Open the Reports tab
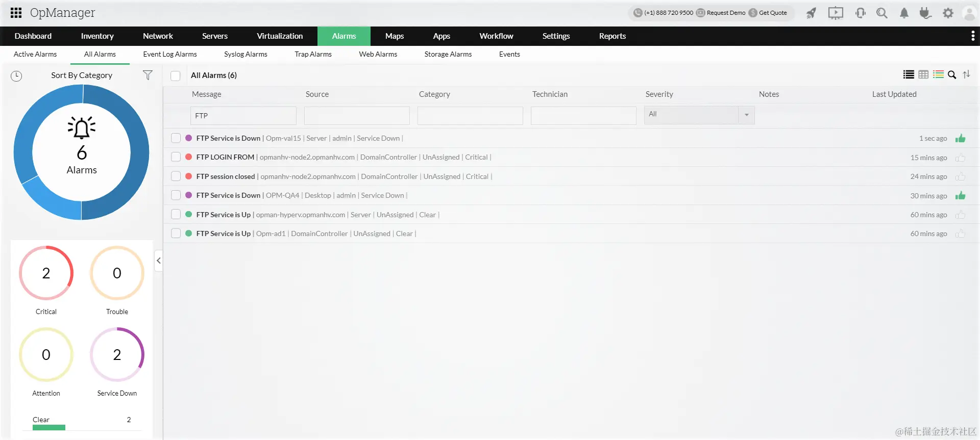This screenshot has height=440, width=980. tap(612, 36)
